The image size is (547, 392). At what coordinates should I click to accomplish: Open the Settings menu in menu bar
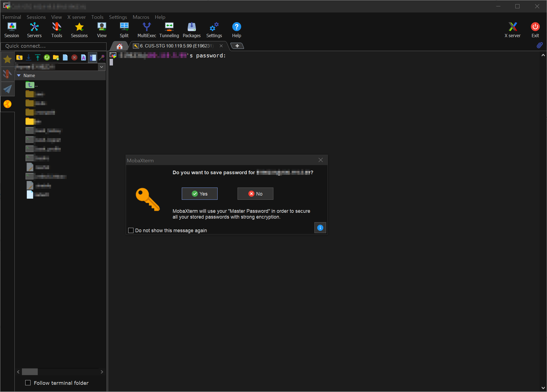(118, 17)
